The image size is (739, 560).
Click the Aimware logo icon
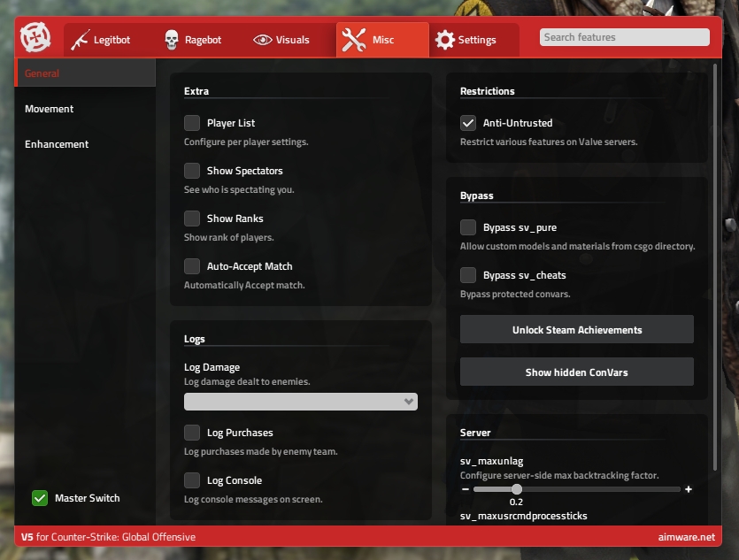(x=35, y=38)
